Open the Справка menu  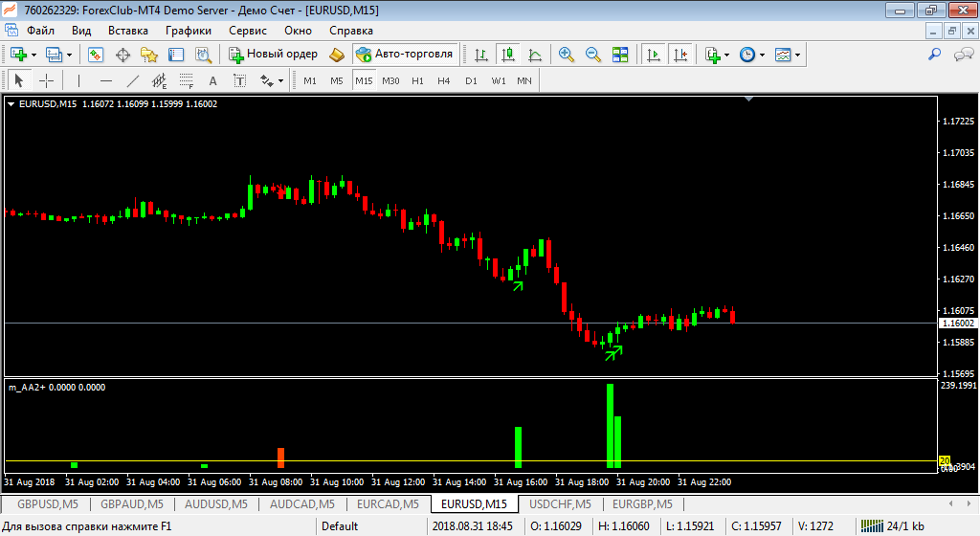[x=351, y=31]
